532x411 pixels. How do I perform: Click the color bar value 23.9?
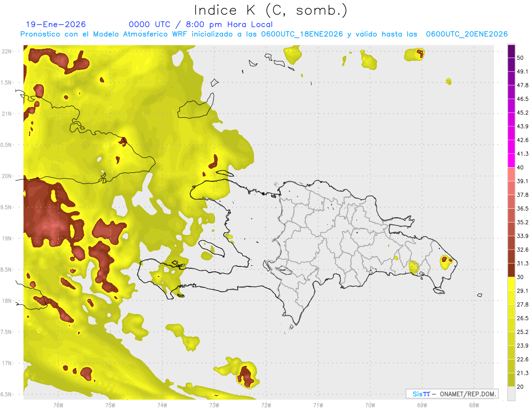523,346
